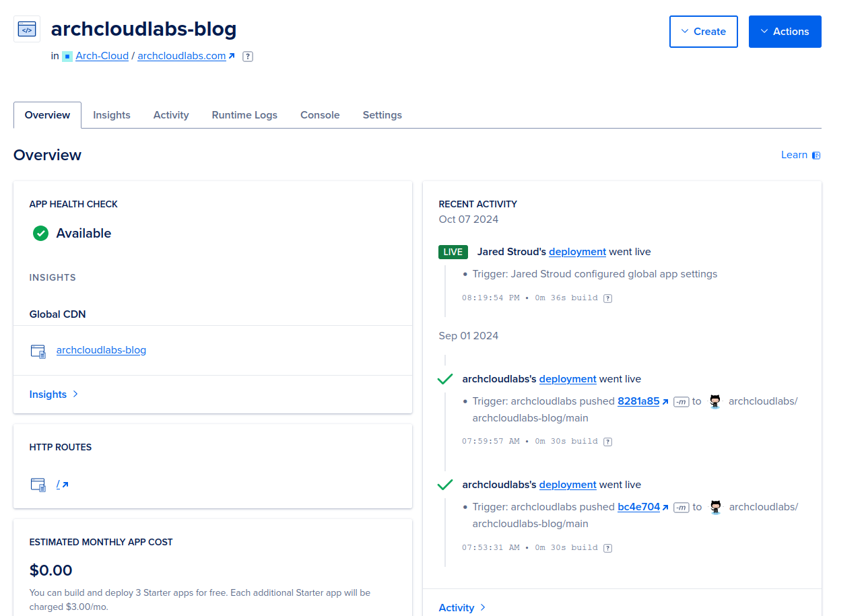The image size is (864, 616).
Task: Click the static site icon under HTTP Routes
Action: point(38,485)
